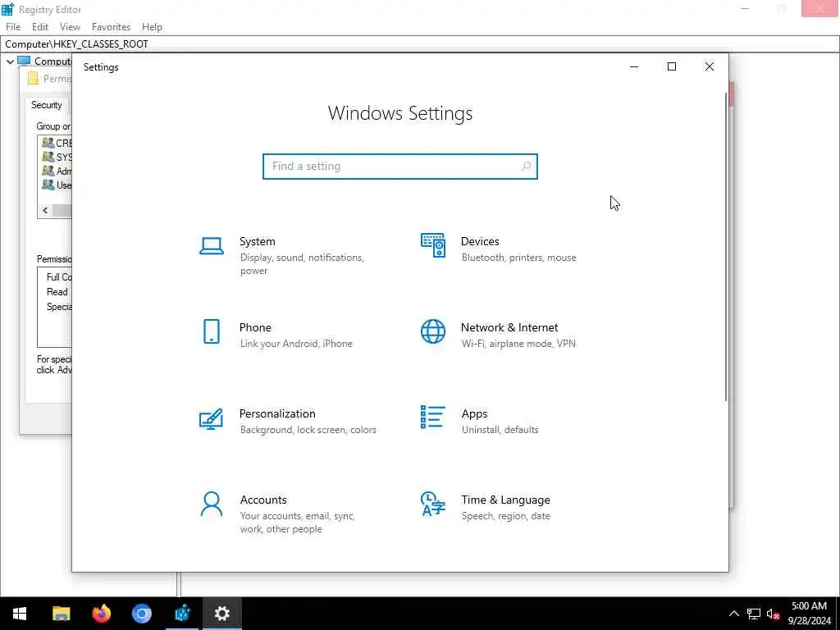Click the Settings window vertical scrollbar
The width and height of the screenshot is (840, 630).
pos(726,246)
